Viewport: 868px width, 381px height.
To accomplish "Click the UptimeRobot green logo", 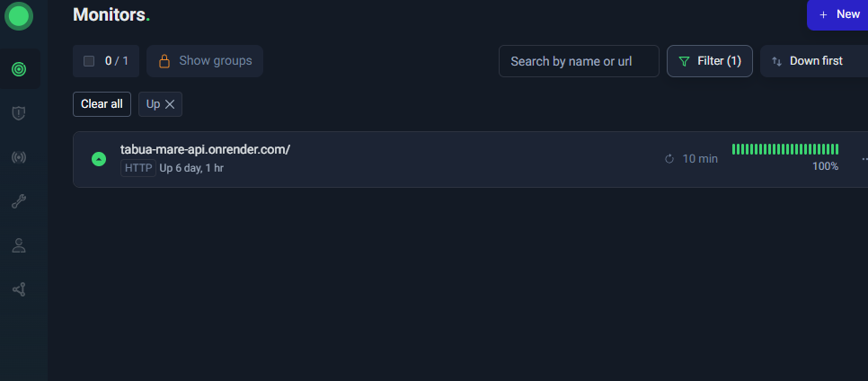I will (x=19, y=15).
